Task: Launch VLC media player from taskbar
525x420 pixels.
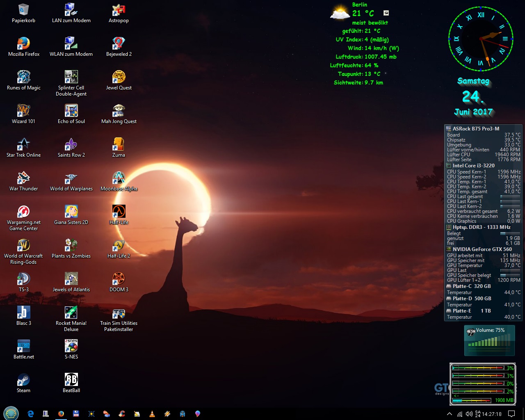Action: click(x=152, y=414)
